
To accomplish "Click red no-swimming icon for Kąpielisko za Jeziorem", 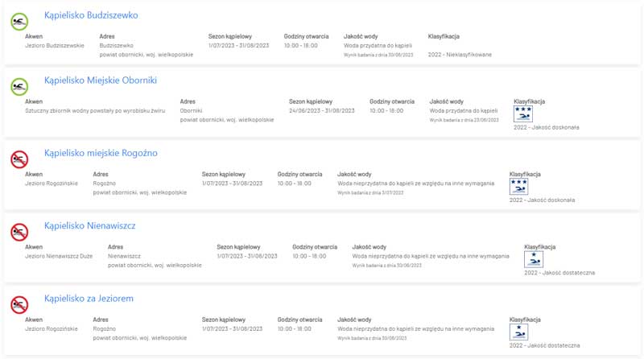I will [x=19, y=305].
